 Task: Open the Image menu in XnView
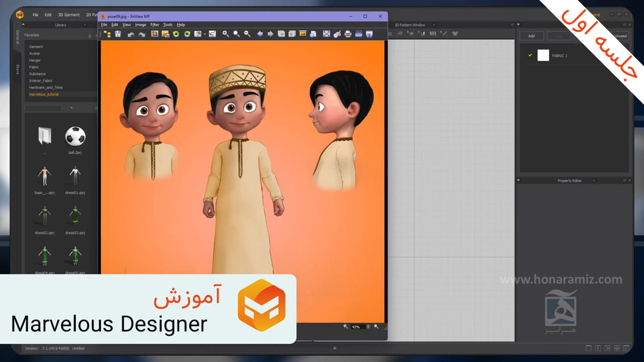tap(140, 25)
